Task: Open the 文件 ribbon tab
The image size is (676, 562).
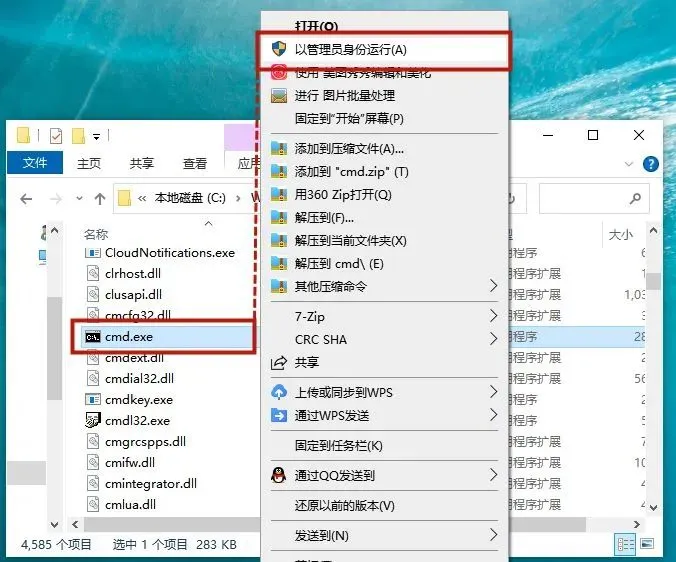Action: (35, 162)
